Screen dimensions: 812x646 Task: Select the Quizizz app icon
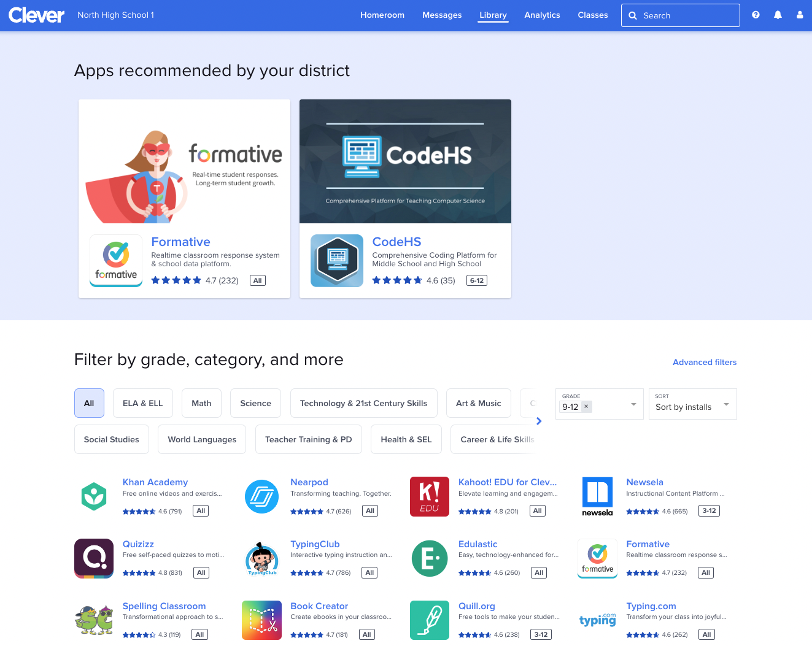pos(93,558)
